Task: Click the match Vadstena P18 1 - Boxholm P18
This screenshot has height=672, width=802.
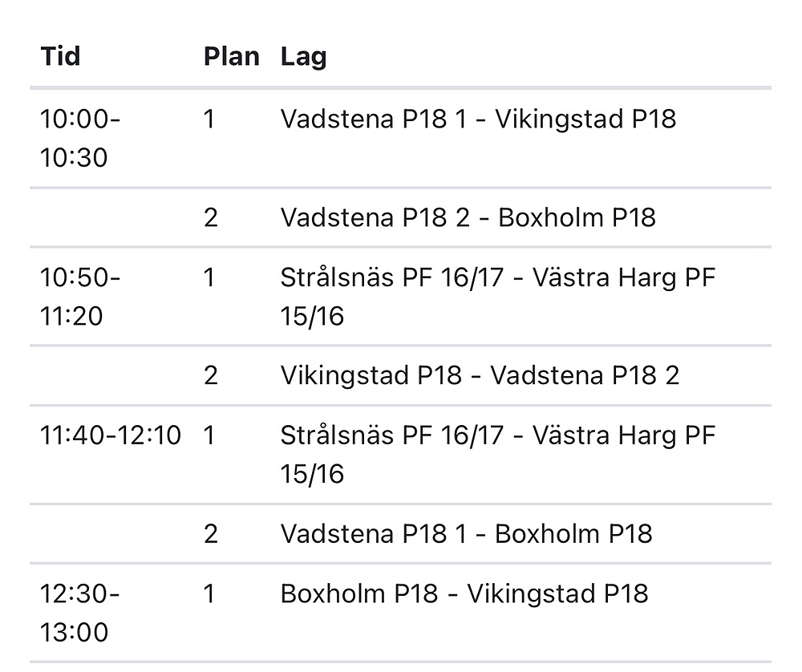Action: [x=466, y=533]
